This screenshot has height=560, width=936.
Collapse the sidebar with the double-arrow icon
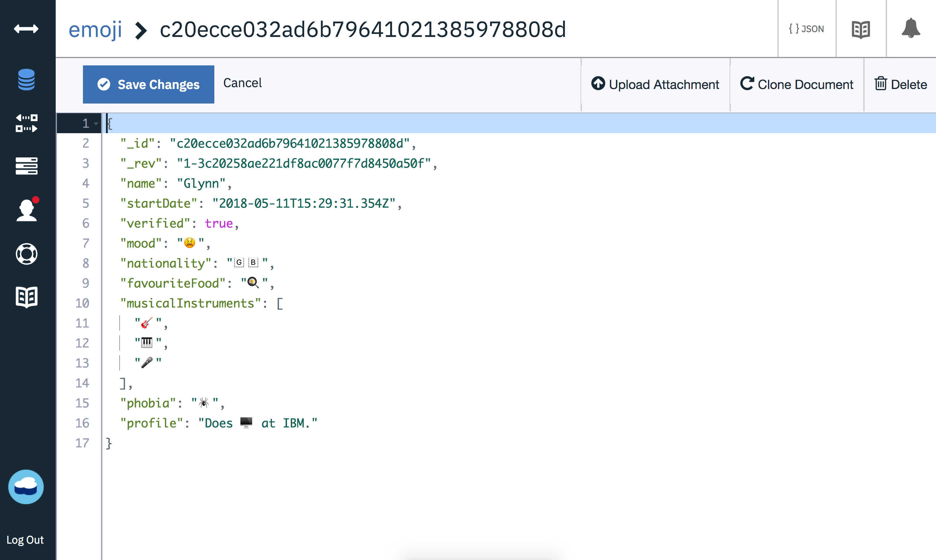26,29
